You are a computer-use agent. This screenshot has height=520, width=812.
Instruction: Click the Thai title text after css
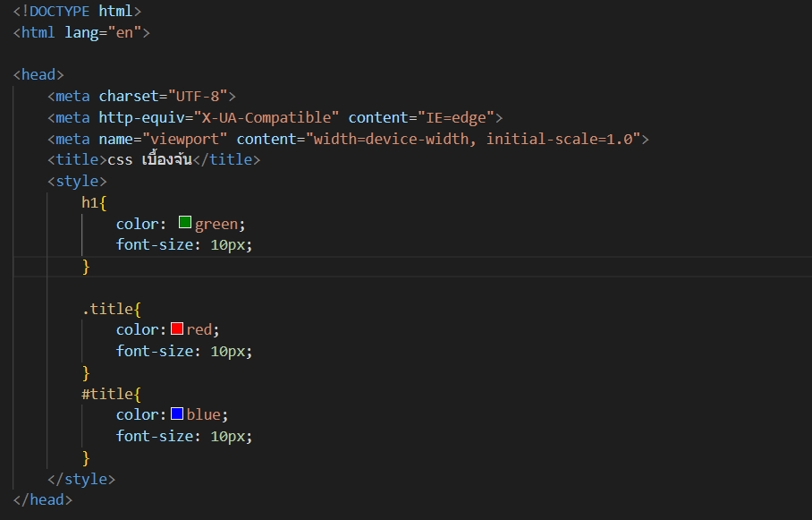coord(166,160)
